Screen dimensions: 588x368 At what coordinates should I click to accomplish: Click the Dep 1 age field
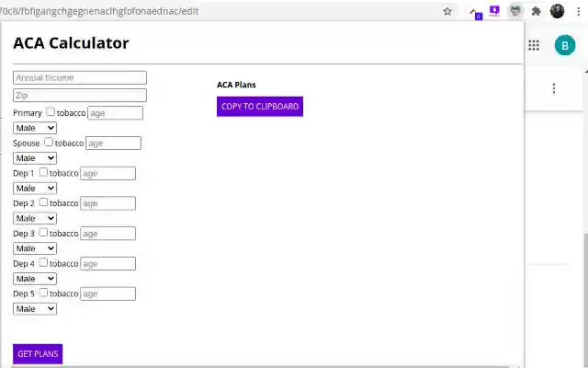point(108,173)
